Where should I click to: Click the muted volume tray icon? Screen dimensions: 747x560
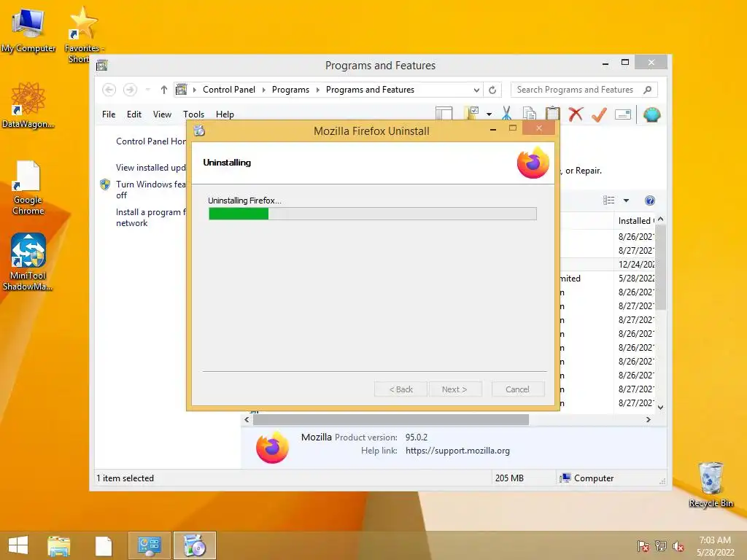coord(678,545)
